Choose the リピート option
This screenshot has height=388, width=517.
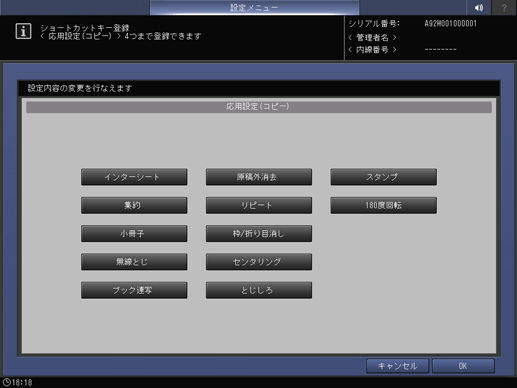click(x=259, y=205)
